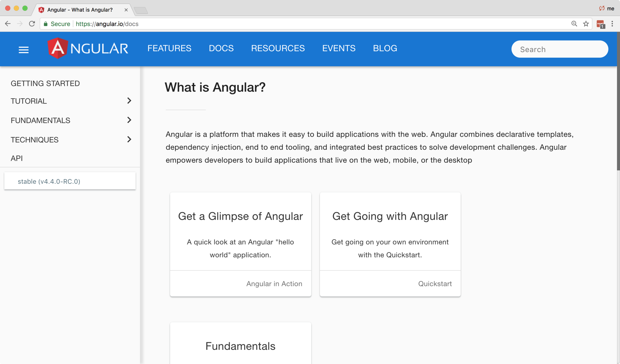
Task: Open the Blog navigation link
Action: (x=385, y=48)
